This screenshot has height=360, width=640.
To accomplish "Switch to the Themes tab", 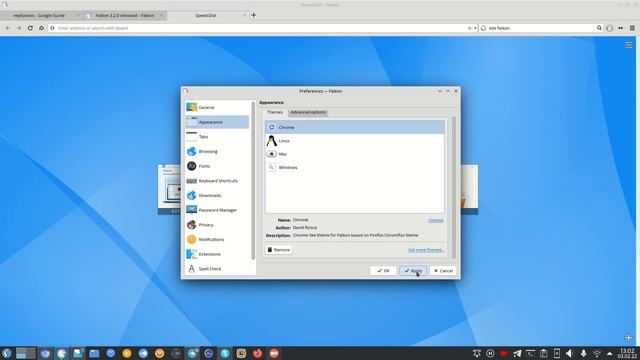I will [x=275, y=112].
